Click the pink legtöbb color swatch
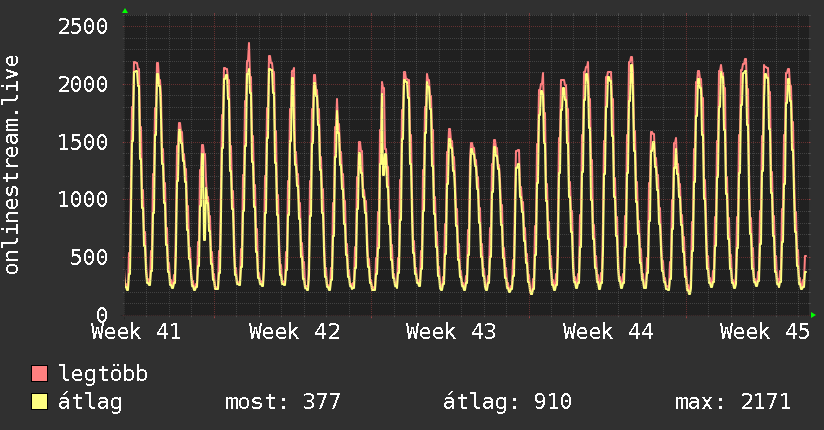The height and width of the screenshot is (430, 824). pyautogui.click(x=39, y=373)
